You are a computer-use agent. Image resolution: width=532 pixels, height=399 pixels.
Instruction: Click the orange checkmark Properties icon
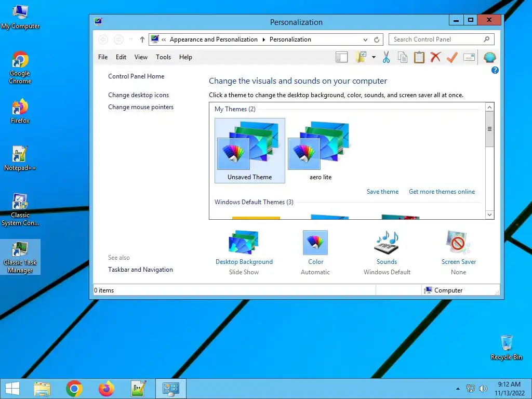coord(452,57)
